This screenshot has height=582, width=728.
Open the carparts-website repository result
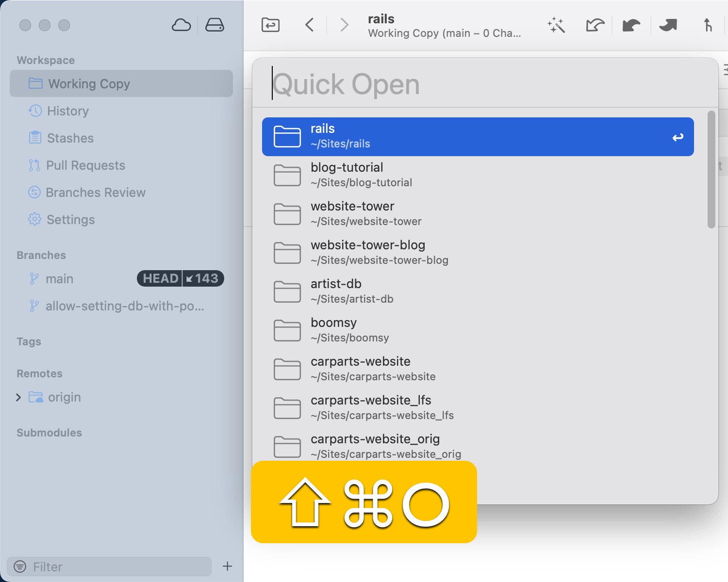(478, 370)
